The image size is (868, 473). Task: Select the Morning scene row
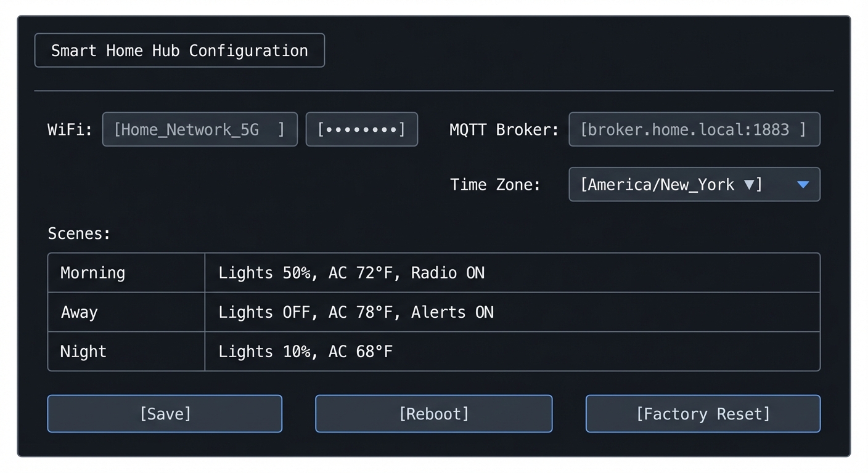[92, 272]
